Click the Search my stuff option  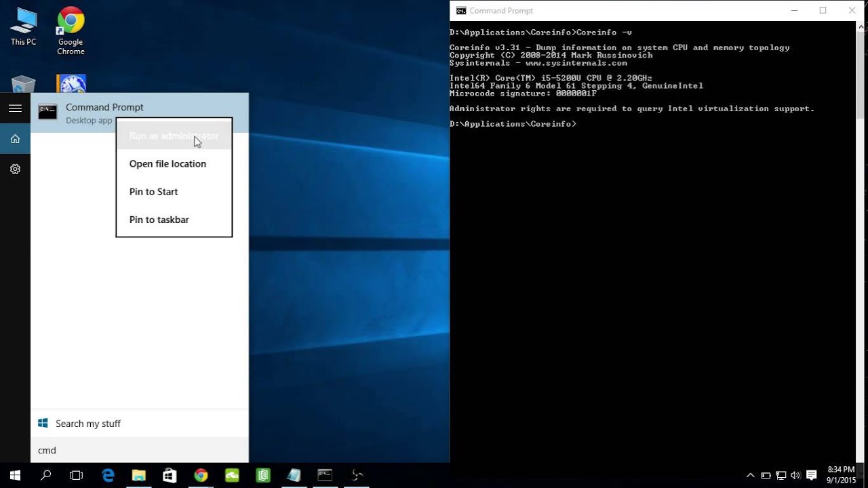coord(88,423)
